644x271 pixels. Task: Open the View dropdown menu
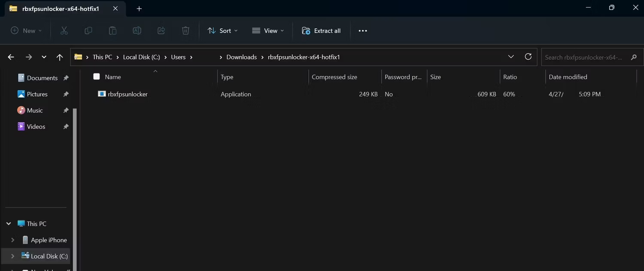tap(267, 30)
